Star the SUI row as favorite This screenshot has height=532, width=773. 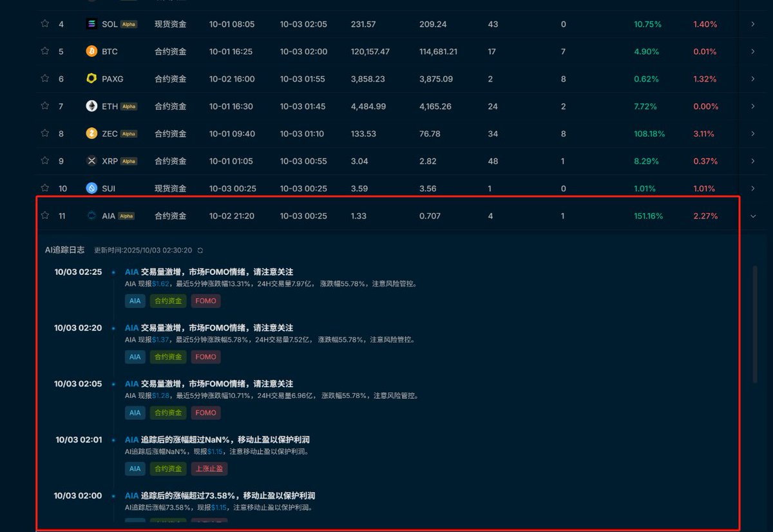pyautogui.click(x=44, y=188)
